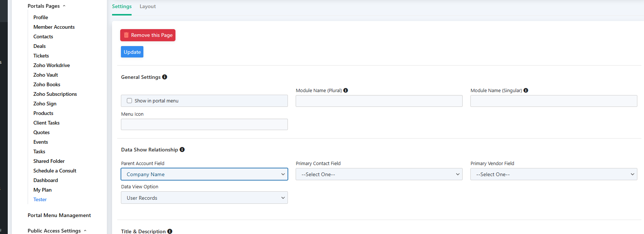Enable the Show in portal menu checkbox
This screenshot has width=644, height=234.
pyautogui.click(x=129, y=101)
